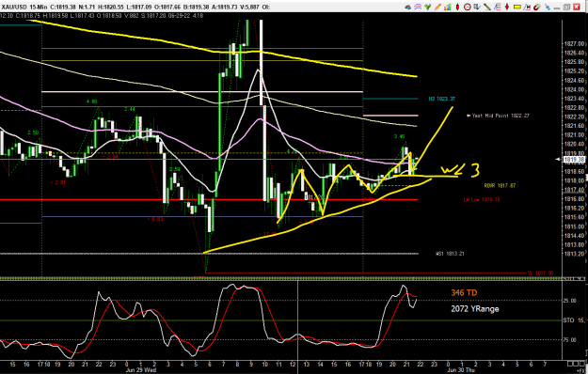Select the orange pencil annotation tool
The width and height of the screenshot is (588, 374).
point(437,7)
